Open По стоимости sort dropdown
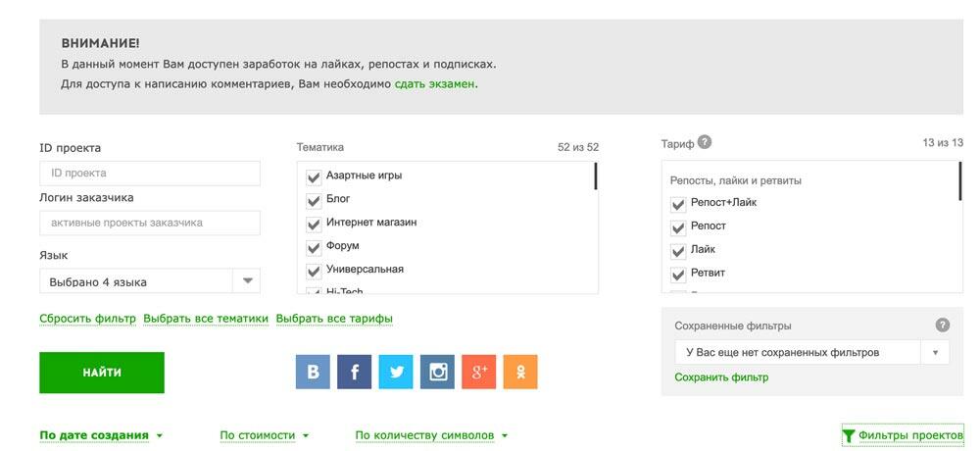The image size is (980, 451). click(x=265, y=435)
